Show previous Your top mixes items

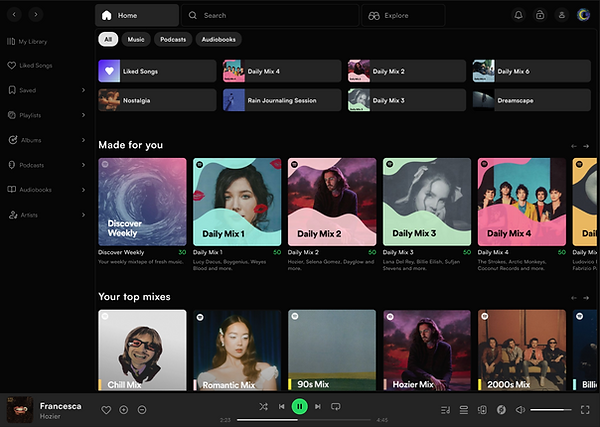[x=574, y=298]
